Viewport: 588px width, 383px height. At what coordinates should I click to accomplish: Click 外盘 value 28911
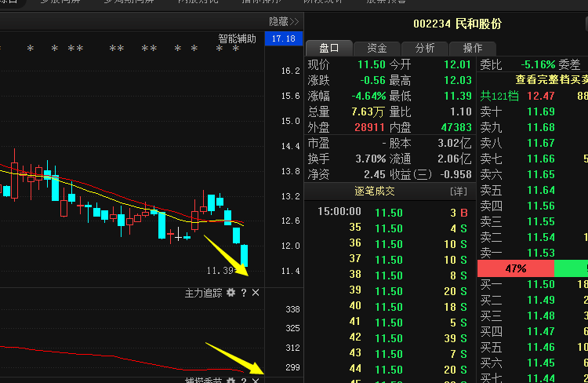click(369, 128)
